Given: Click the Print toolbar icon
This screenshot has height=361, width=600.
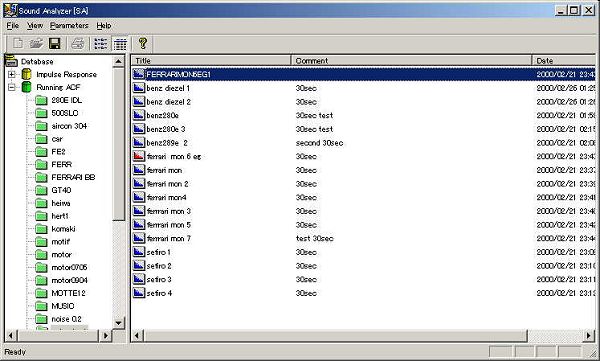Looking at the screenshot, I should 78,43.
